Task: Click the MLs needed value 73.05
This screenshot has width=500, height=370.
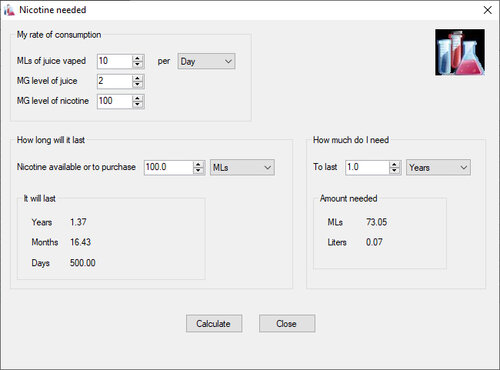Action: (x=377, y=222)
